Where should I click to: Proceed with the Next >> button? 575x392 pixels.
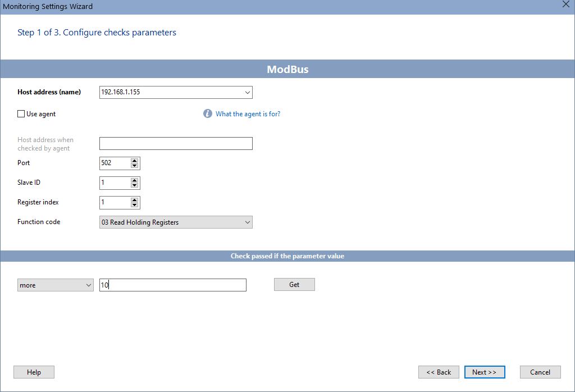[485, 372]
